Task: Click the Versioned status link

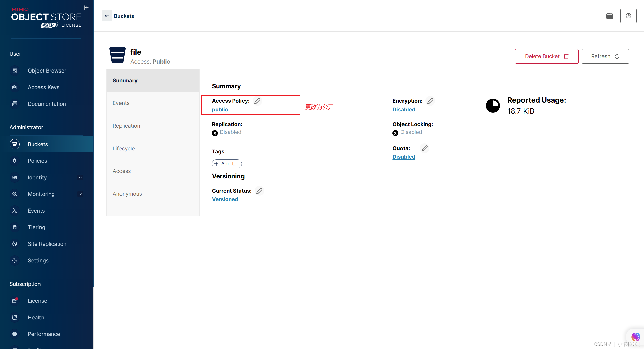Action: [x=225, y=199]
